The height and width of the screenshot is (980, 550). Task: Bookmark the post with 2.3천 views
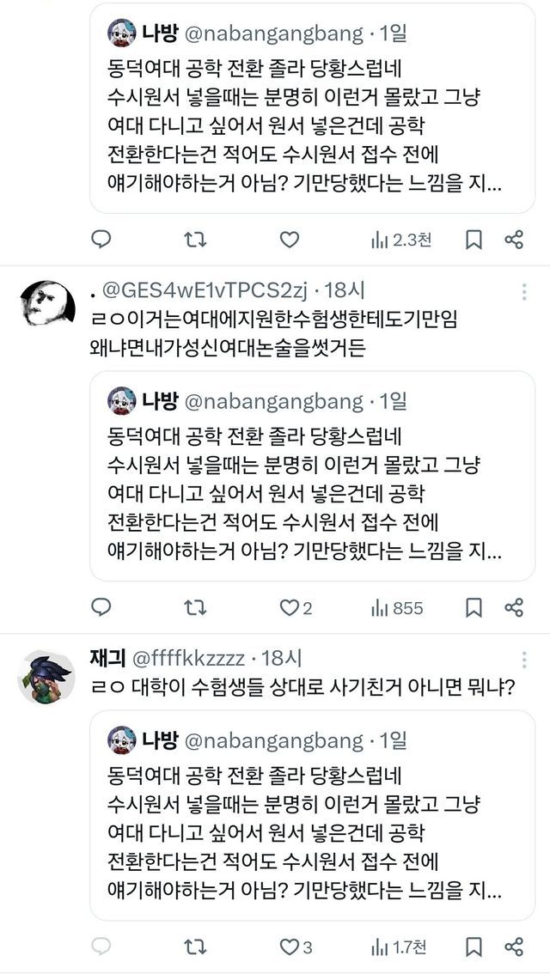pos(474,240)
